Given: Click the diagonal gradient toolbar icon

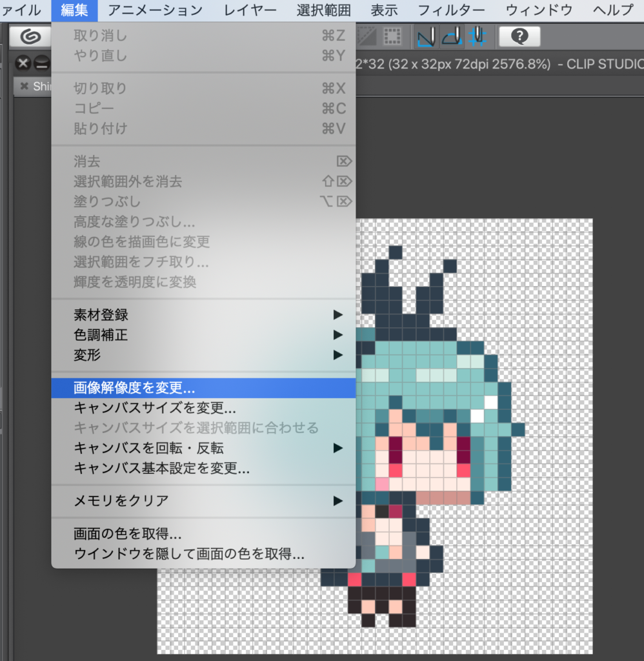Looking at the screenshot, I should 367,37.
